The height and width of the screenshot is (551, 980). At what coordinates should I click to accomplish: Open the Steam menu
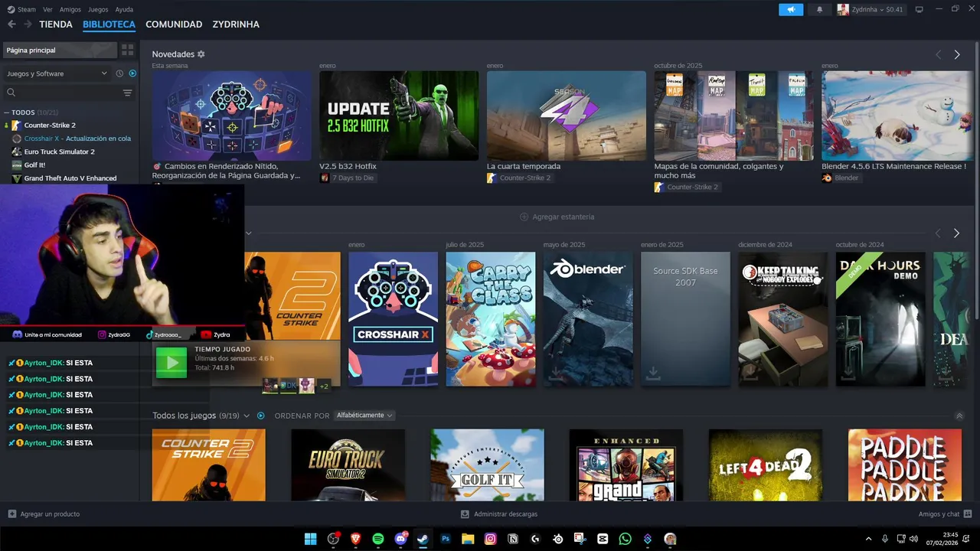tap(22, 9)
